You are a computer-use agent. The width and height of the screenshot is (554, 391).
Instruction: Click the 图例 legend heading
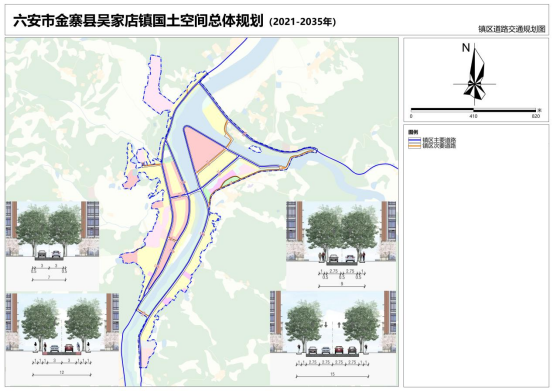[413, 132]
